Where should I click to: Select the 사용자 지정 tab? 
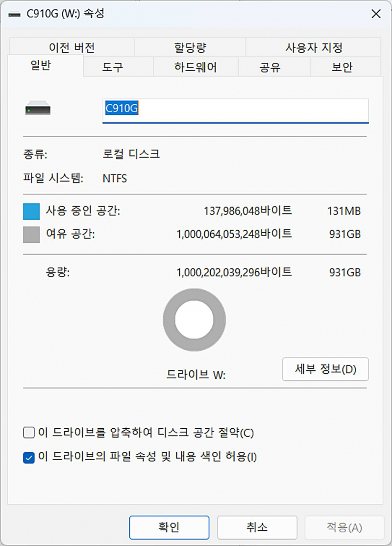click(314, 48)
